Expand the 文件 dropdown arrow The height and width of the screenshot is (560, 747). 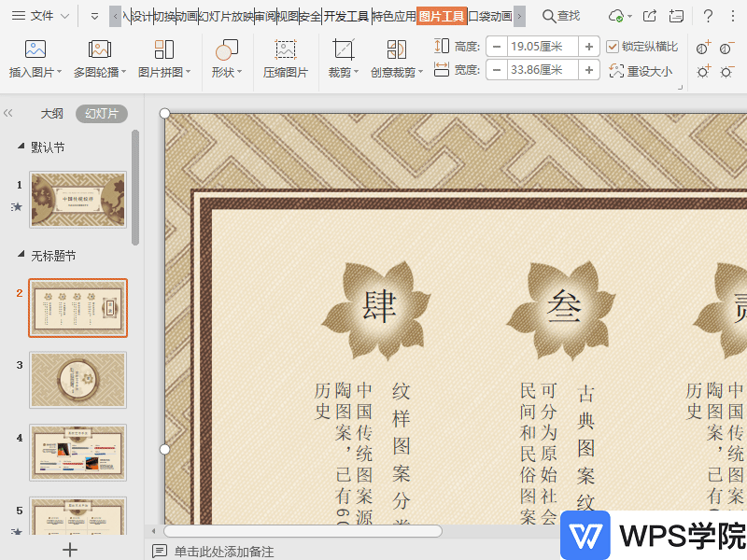point(64,17)
